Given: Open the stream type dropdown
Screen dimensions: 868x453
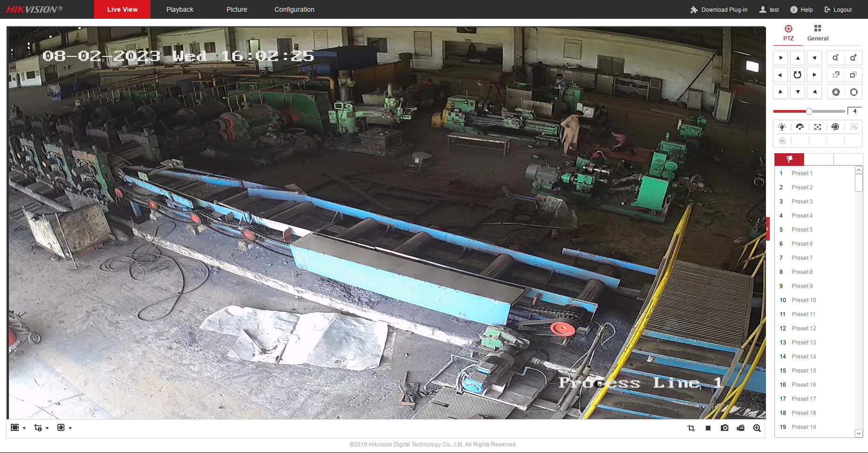Looking at the screenshot, I should point(41,428).
